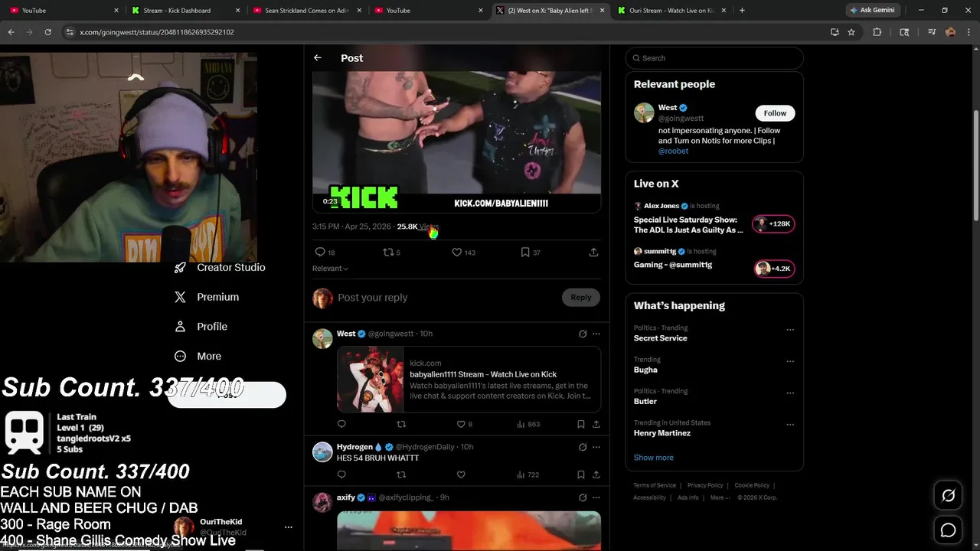
Task: Reply to Hydrogen's comment
Action: pos(341,474)
